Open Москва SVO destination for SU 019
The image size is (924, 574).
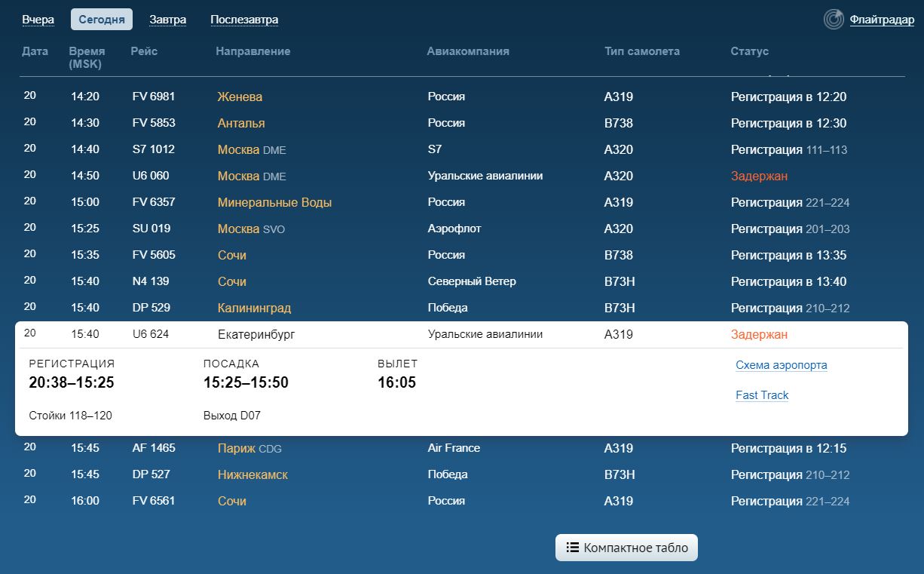251,229
